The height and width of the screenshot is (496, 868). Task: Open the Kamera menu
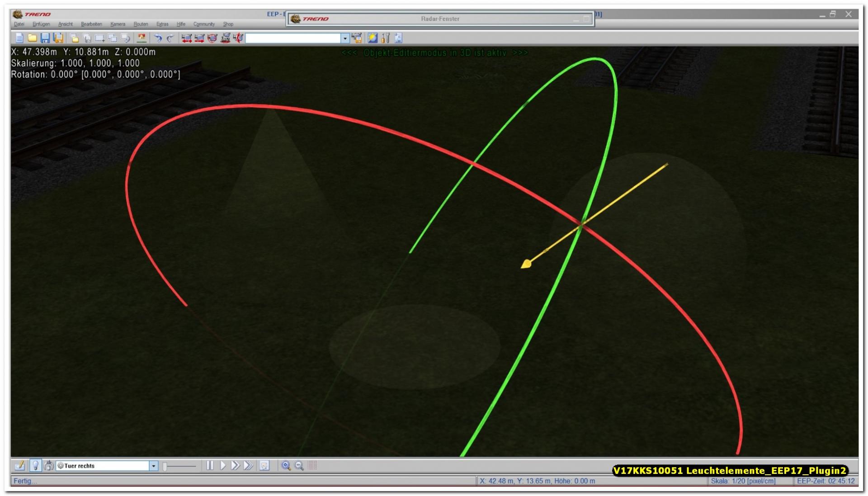[x=118, y=24]
